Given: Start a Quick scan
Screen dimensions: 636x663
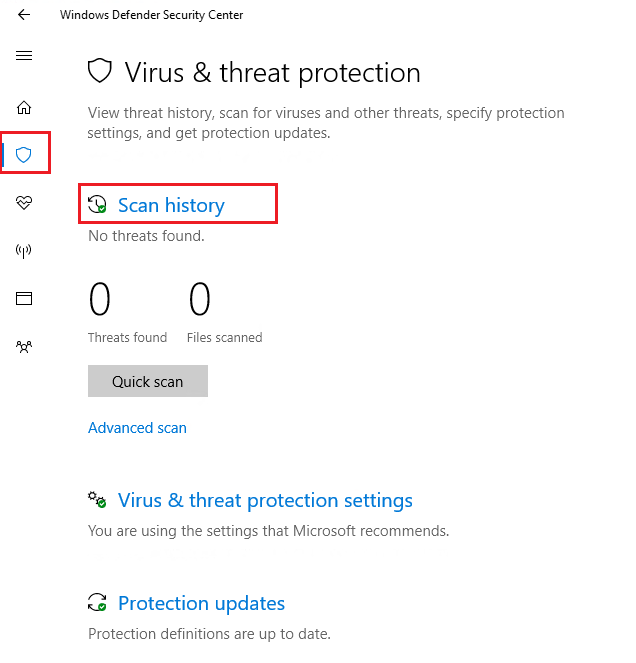Looking at the screenshot, I should click(x=148, y=381).
